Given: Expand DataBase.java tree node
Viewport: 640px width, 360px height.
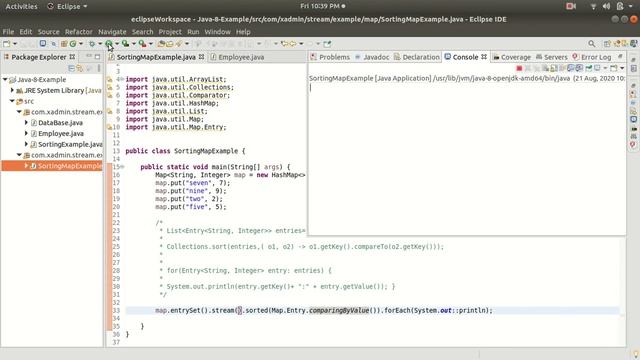Looking at the screenshot, I should pos(26,122).
